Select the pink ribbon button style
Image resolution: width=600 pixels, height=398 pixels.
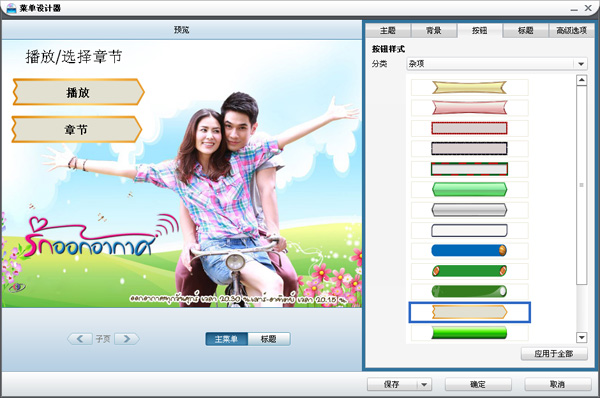(470, 108)
